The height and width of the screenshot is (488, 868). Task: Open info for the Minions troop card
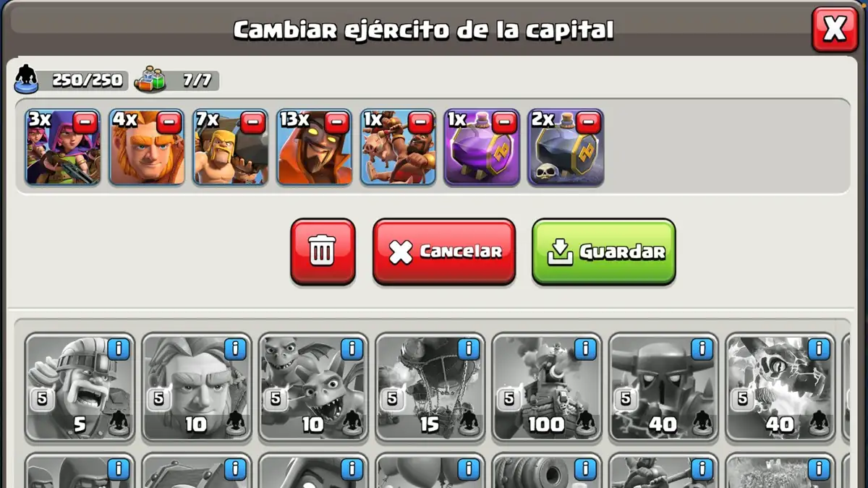352,349
